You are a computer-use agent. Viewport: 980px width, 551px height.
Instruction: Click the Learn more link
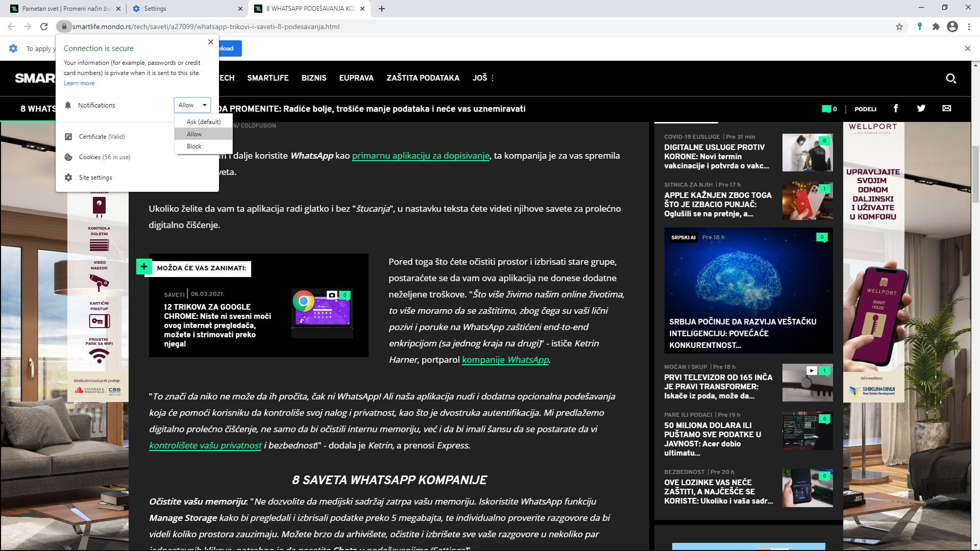coord(79,83)
